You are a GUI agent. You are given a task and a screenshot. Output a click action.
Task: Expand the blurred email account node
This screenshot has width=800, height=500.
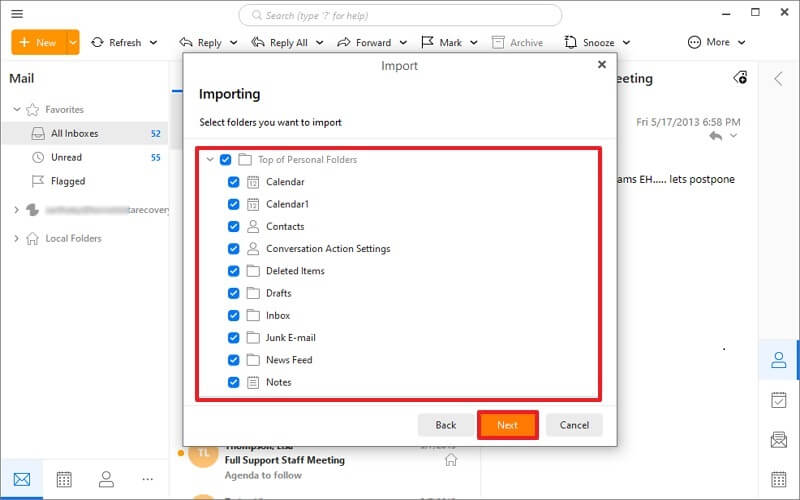click(x=16, y=210)
